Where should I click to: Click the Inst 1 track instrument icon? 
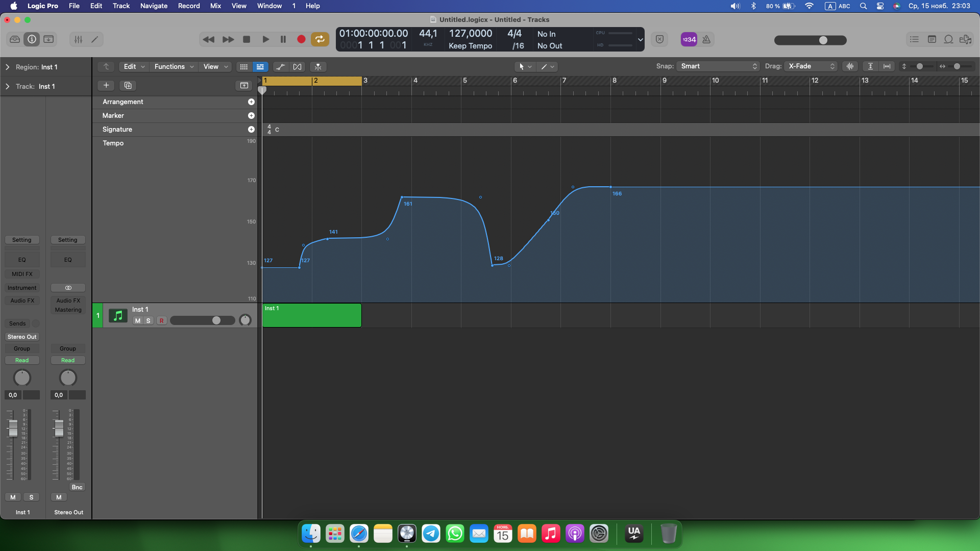click(118, 316)
